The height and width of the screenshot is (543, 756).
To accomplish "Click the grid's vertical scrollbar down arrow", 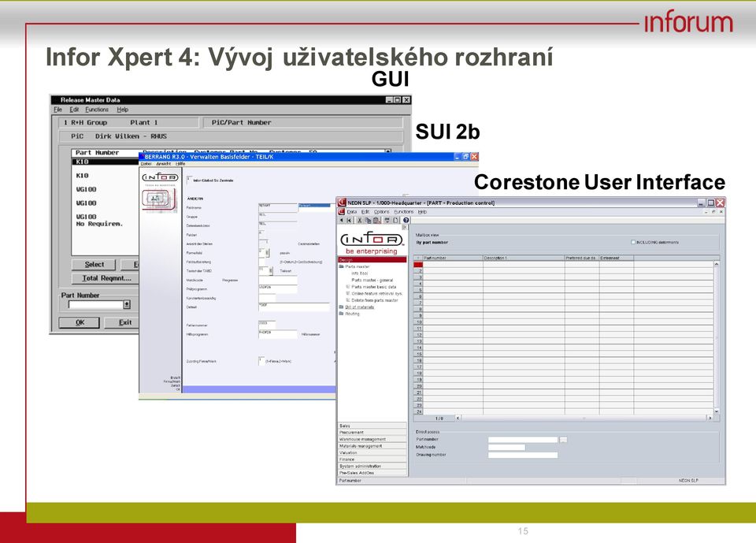I will click(x=717, y=411).
